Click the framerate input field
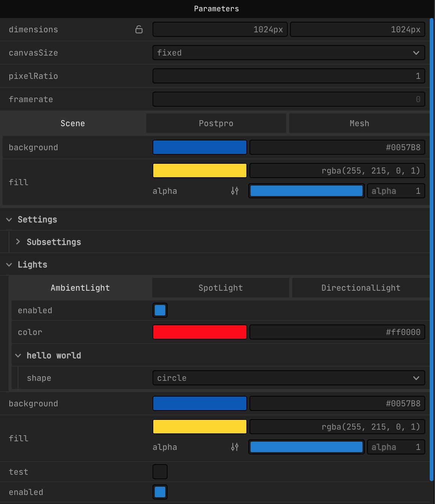Screen dimensions: 435x504 (288, 99)
